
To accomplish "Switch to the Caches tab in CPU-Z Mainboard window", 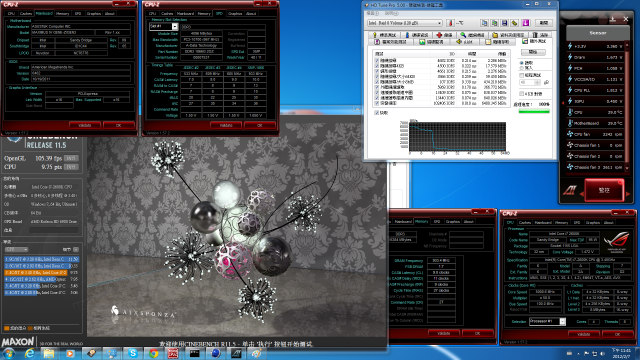I will (26, 13).
